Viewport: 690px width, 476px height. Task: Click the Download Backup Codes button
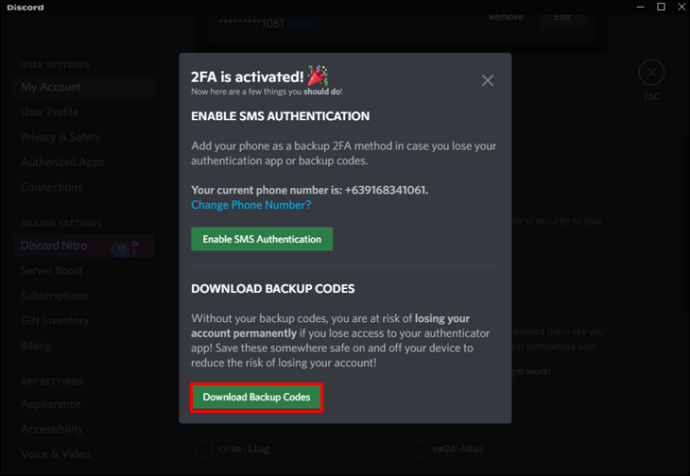[258, 397]
